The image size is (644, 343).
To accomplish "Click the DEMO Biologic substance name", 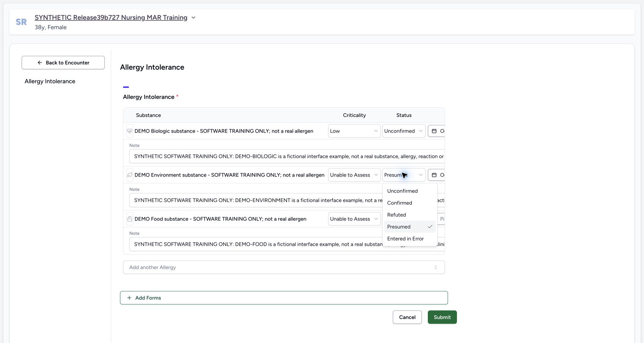I will pos(224,131).
